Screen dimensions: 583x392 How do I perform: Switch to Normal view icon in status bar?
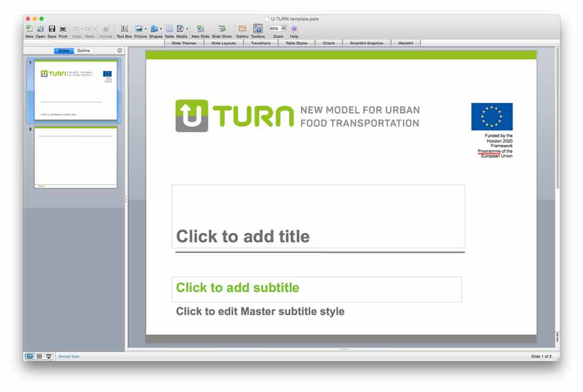click(x=30, y=356)
